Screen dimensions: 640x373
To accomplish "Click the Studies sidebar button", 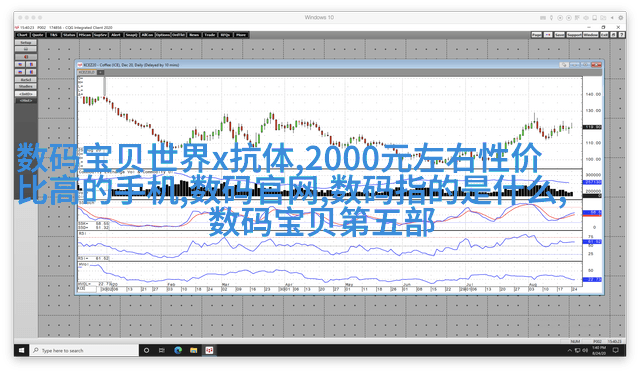I will click(26, 87).
